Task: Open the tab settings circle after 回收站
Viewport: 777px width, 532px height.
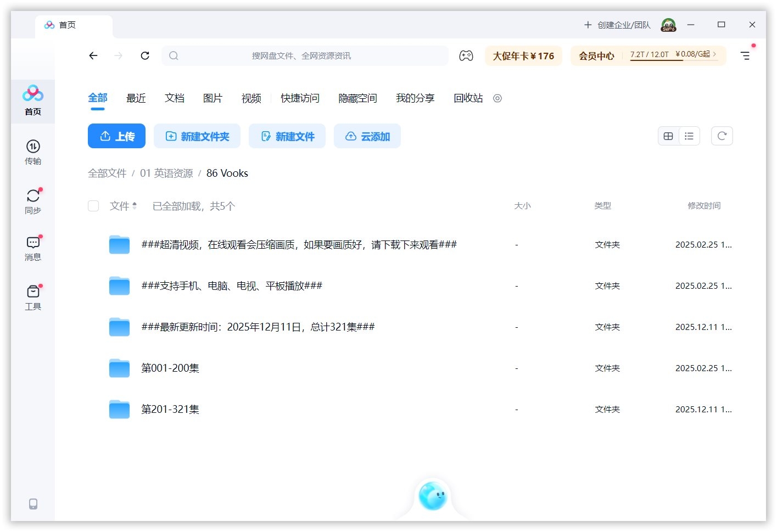Action: click(497, 98)
